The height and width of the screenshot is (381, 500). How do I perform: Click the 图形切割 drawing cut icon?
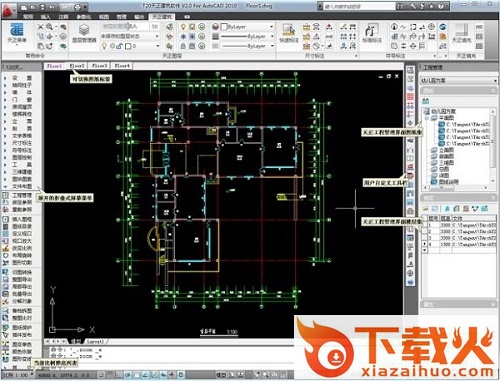point(5,263)
